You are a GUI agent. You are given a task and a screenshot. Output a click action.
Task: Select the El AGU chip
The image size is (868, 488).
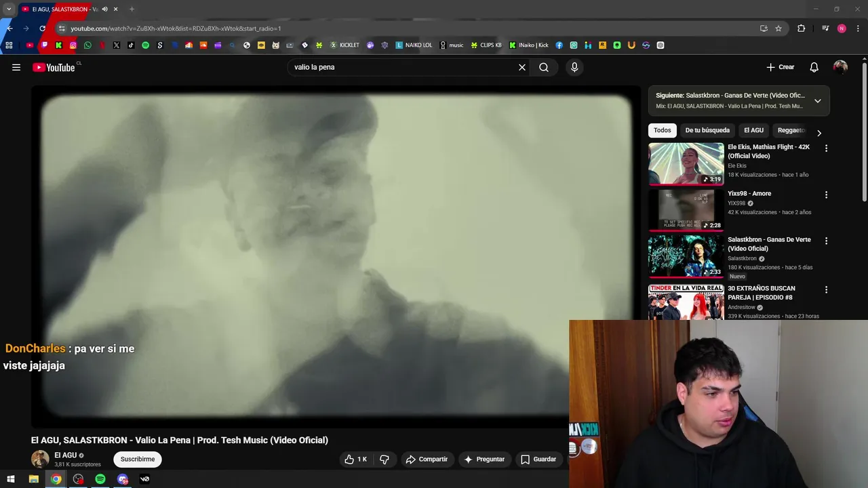point(753,130)
